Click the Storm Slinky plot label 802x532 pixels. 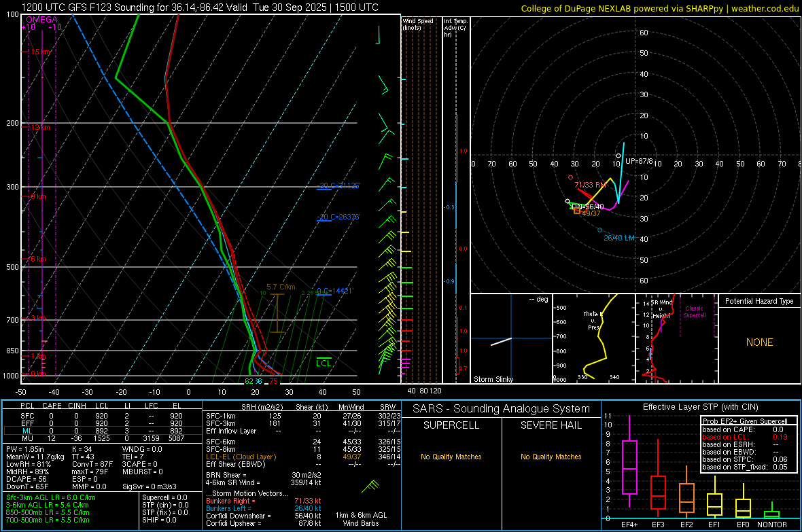click(493, 379)
